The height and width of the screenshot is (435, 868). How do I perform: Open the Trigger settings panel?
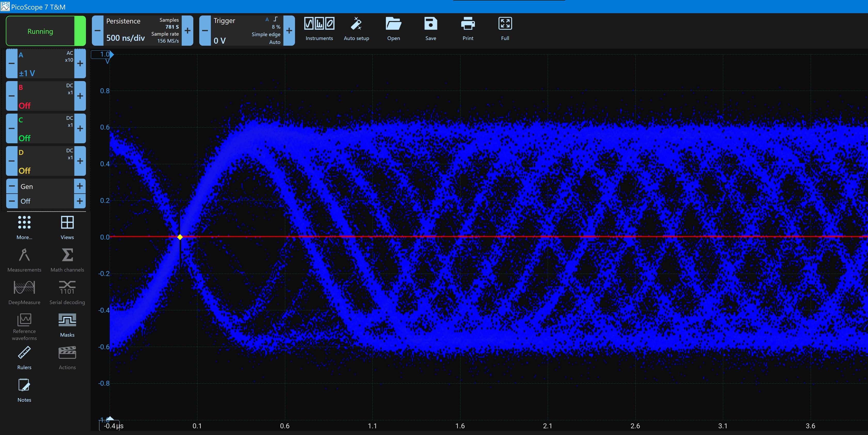point(241,30)
